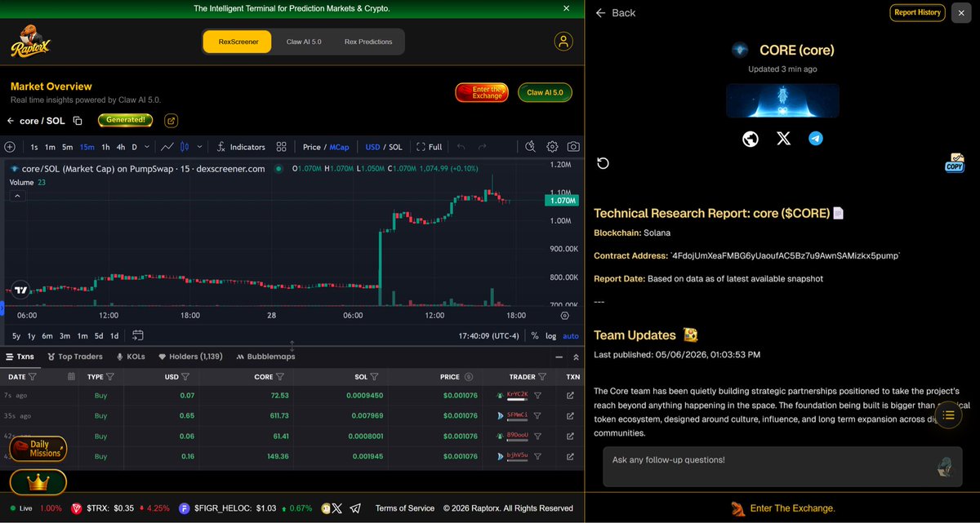Open Report History
Image resolution: width=980 pixels, height=523 pixels.
tap(917, 12)
